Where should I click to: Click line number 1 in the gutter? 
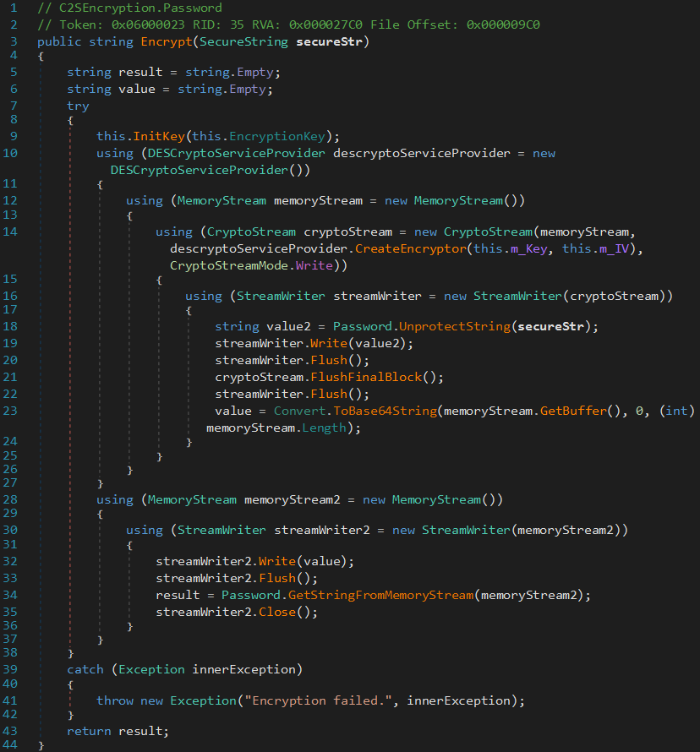click(x=14, y=8)
